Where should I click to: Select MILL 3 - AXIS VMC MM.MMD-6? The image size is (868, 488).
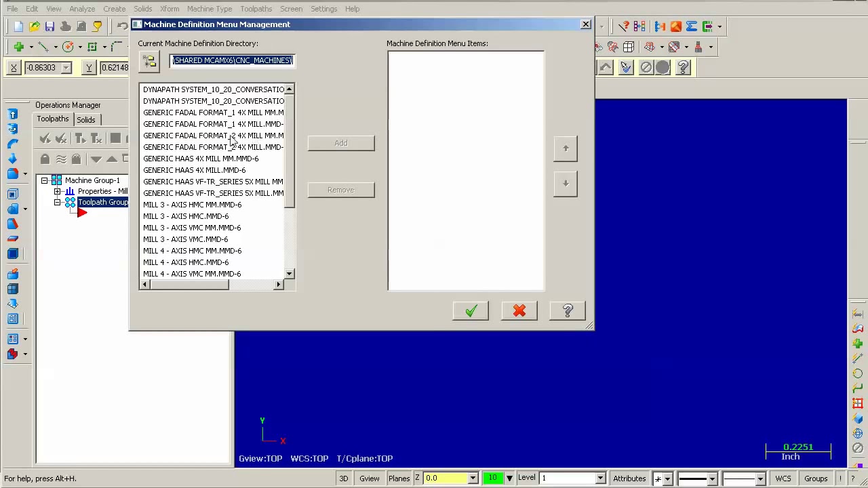pyautogui.click(x=192, y=228)
